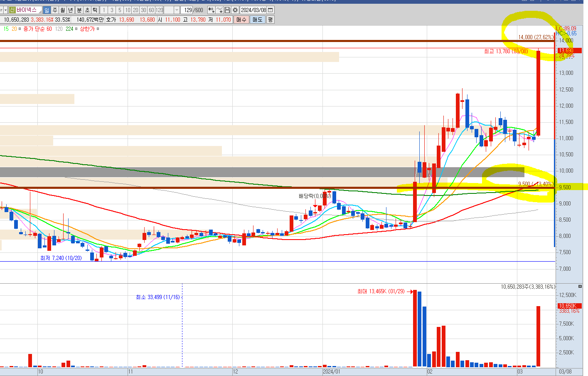Click the 9,500 horizontal line label
This screenshot has height=376, width=588.
(536, 184)
